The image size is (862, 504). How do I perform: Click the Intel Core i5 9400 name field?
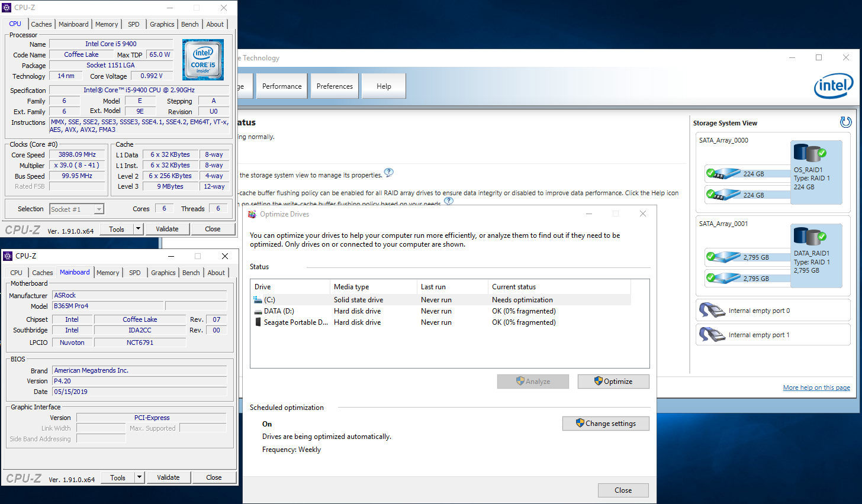[111, 44]
